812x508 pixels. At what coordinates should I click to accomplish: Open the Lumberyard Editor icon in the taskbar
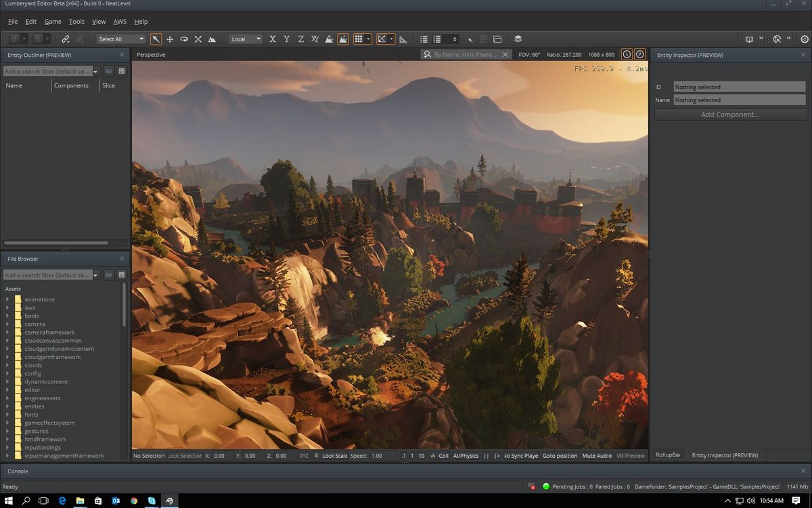pos(170,501)
